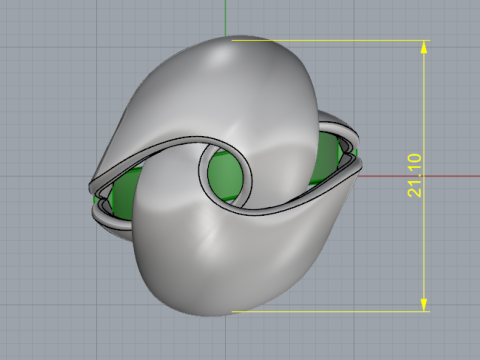The height and width of the screenshot is (360, 480).
Task: Click the lower arrowhead of the yellow dimension
Action: 424,305
